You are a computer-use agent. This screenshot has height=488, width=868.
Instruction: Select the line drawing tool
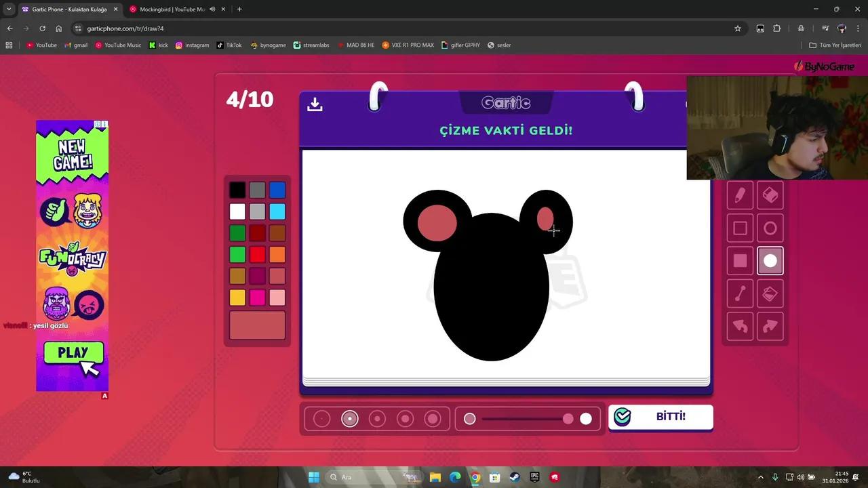[740, 293]
